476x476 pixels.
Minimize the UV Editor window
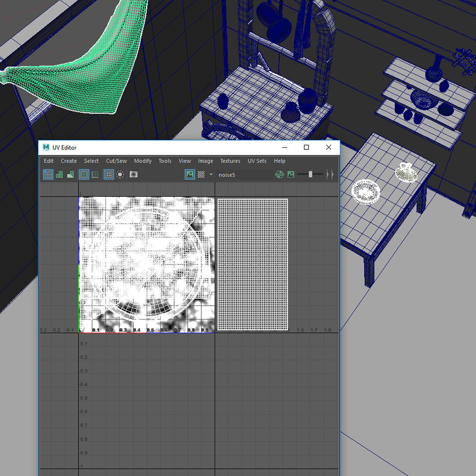point(284,147)
